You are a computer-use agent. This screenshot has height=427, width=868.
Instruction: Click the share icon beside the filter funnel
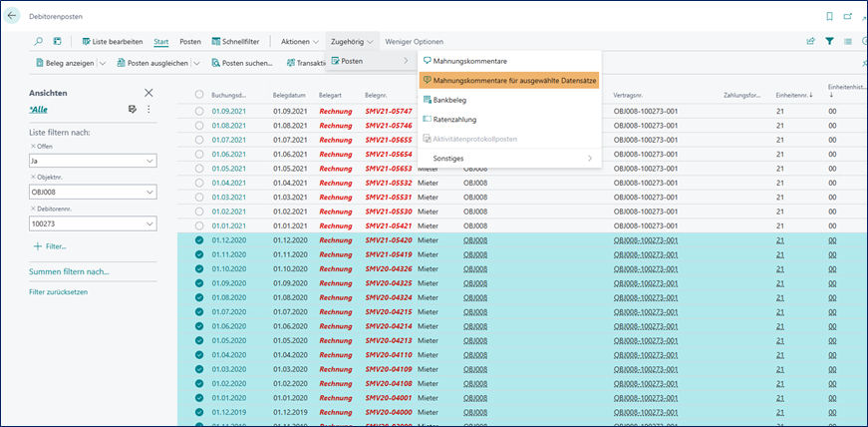pos(810,41)
